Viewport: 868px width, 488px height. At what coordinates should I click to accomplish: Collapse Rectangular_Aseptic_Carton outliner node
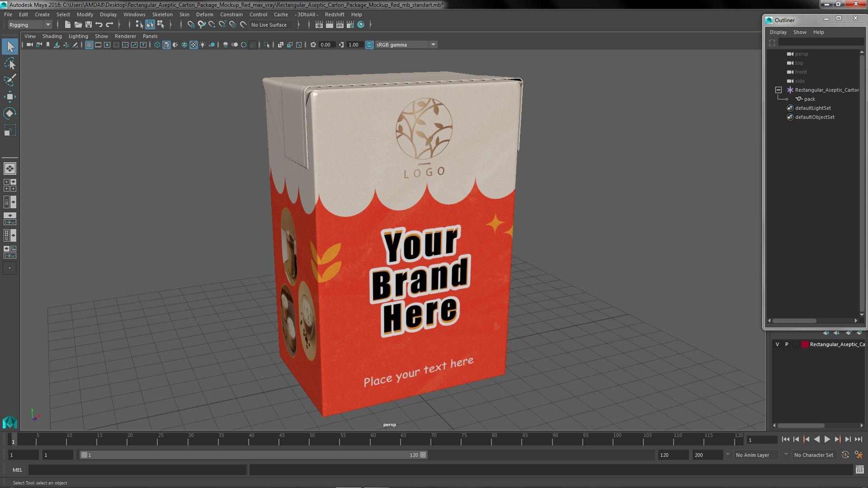[778, 90]
